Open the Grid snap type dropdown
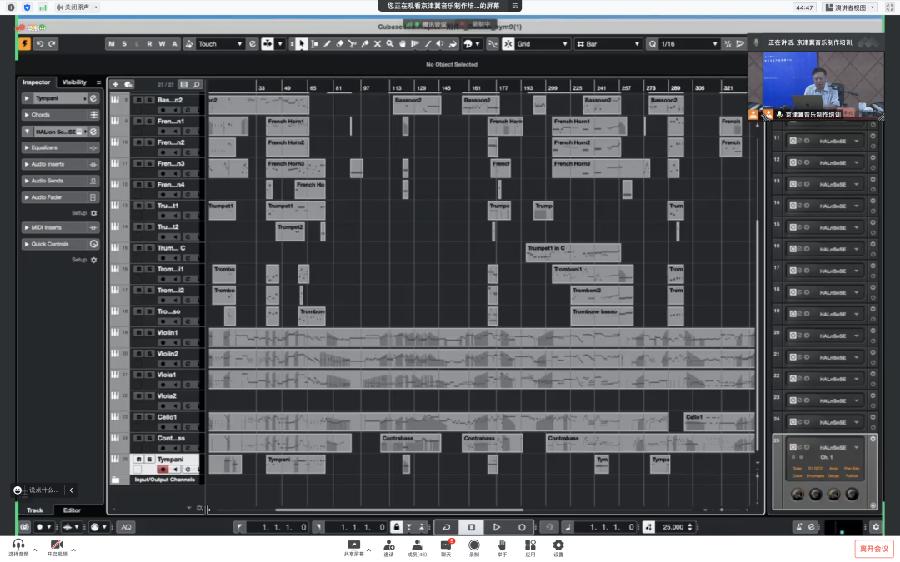Image resolution: width=900 pixels, height=562 pixels. tap(542, 44)
